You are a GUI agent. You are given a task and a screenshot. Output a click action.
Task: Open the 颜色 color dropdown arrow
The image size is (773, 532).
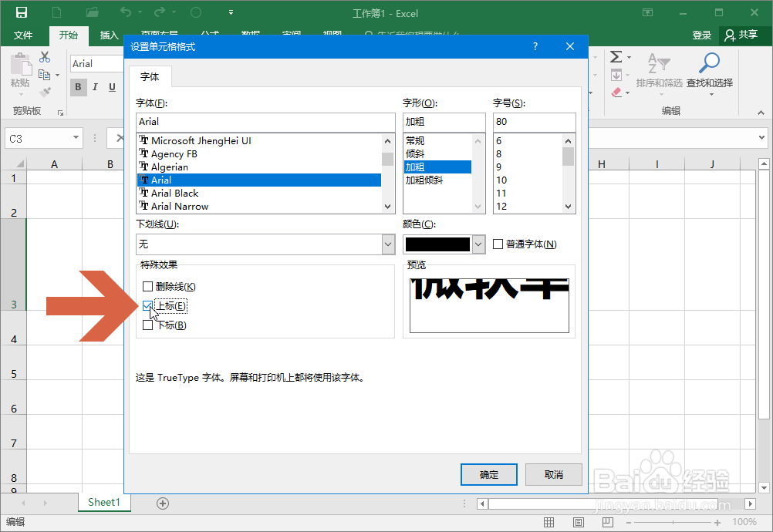pyautogui.click(x=478, y=244)
